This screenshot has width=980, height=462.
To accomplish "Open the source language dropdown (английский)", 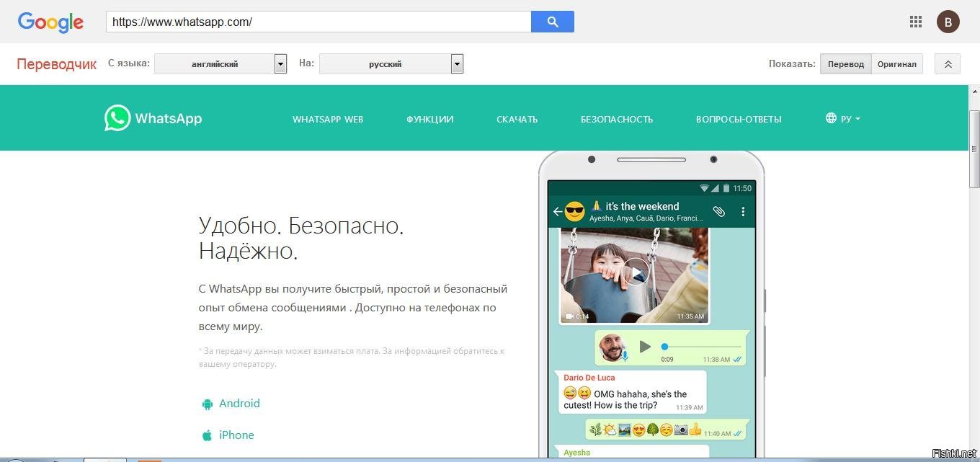I will (220, 64).
